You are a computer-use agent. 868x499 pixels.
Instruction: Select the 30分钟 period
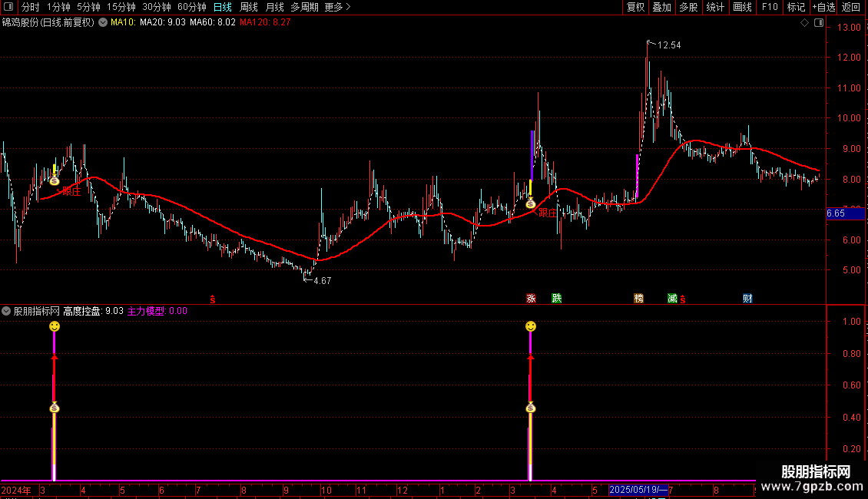(x=157, y=7)
